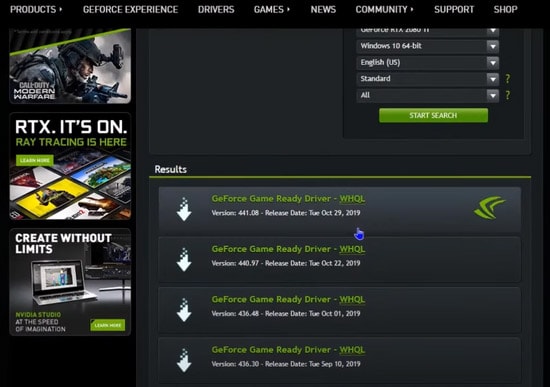Click the NVIDIA eye logo in first result
The image size is (550, 387).
[490, 208]
